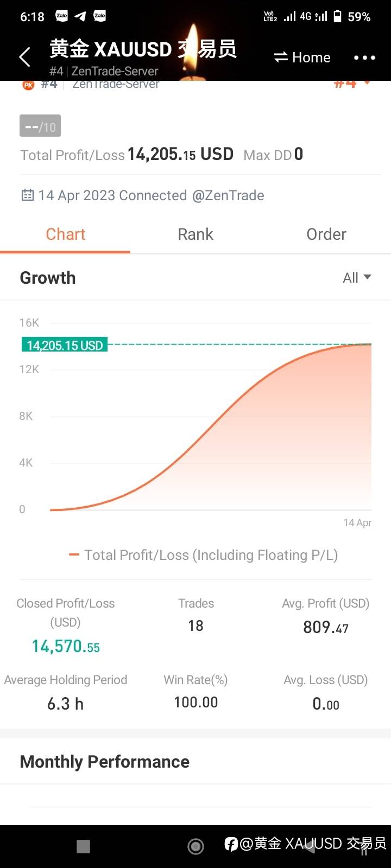Expand the orange #4 account dropdown

[352, 84]
